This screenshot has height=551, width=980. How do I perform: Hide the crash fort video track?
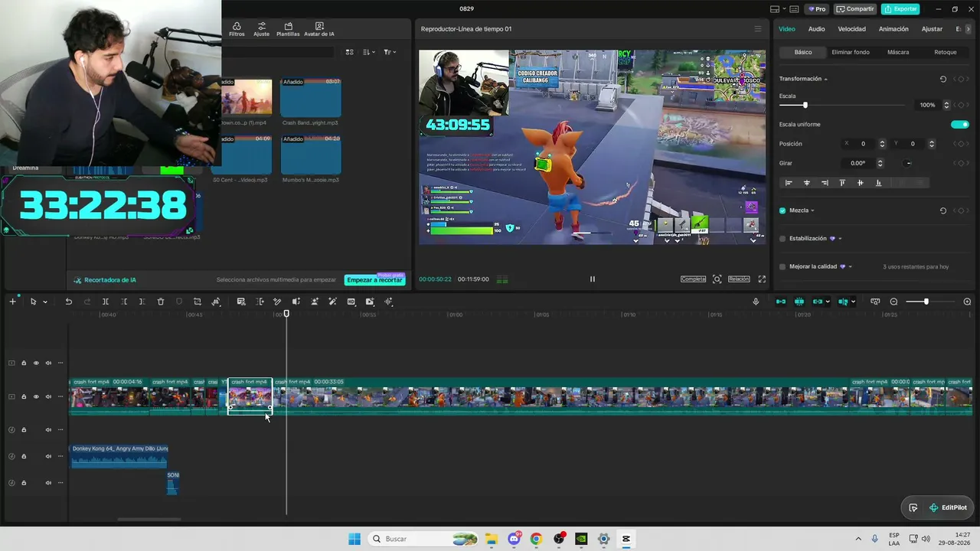tap(36, 396)
